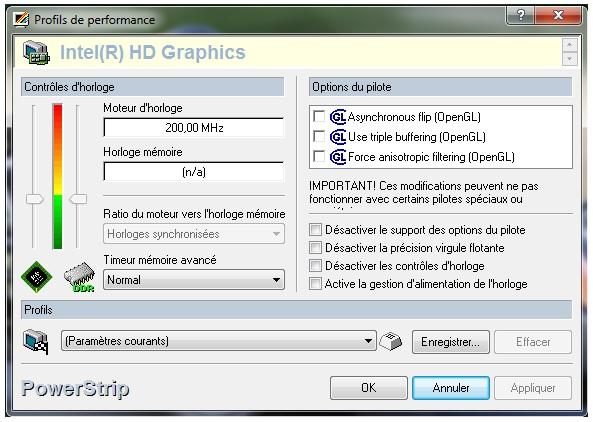
Task: Click the adapter list scroll up arrow
Action: click(x=570, y=45)
